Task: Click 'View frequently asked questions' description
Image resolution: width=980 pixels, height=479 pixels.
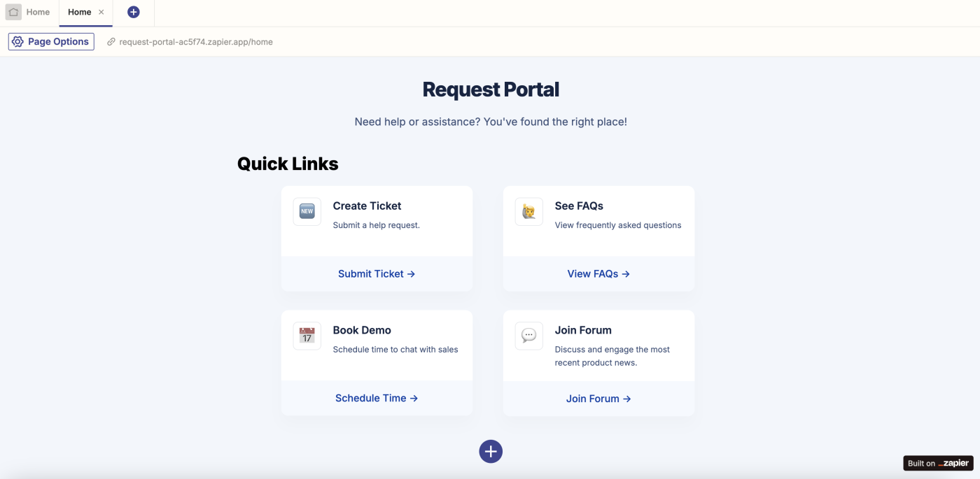Action: (618, 225)
